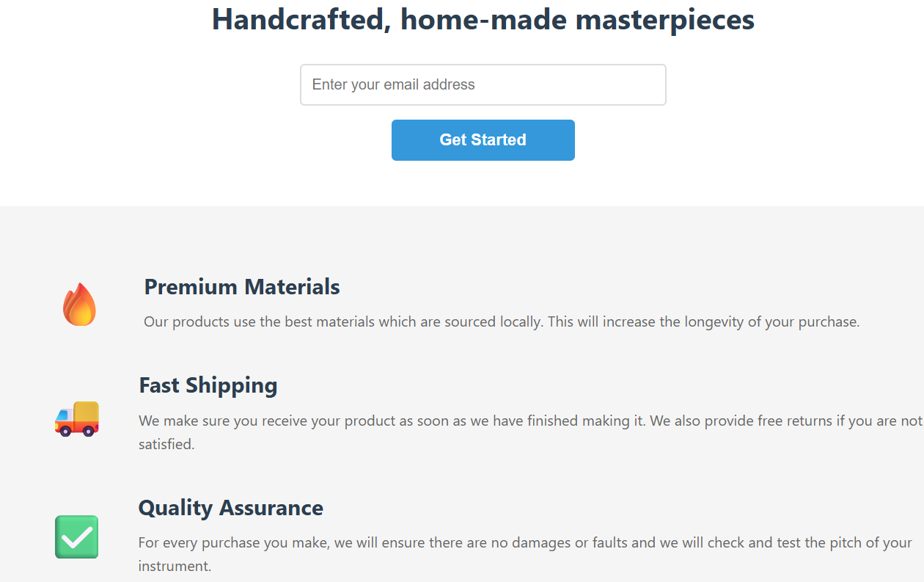The width and height of the screenshot is (924, 582).
Task: Click the green checkmark Quality Assurance icon
Action: tap(77, 536)
